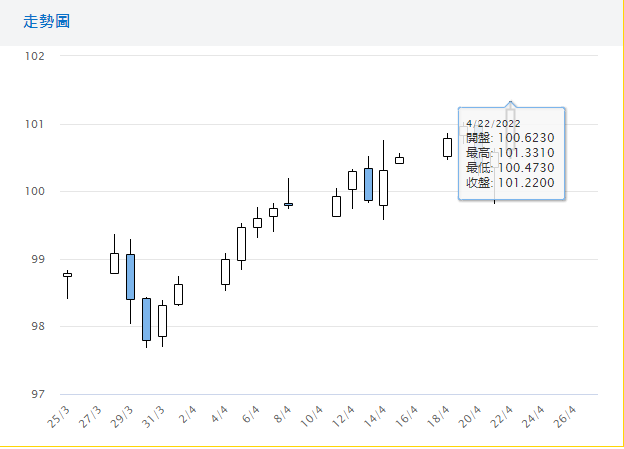
Task: Click the 102 price axis label
Action: pos(36,56)
